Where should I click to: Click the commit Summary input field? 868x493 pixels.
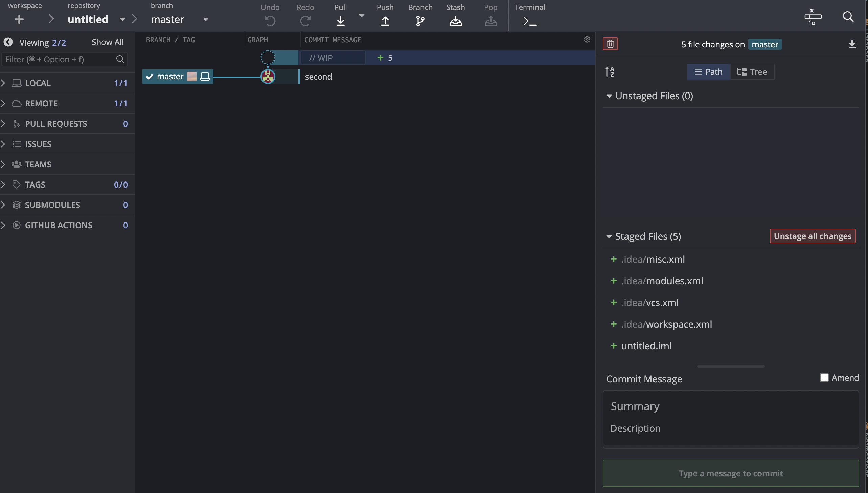click(x=731, y=406)
